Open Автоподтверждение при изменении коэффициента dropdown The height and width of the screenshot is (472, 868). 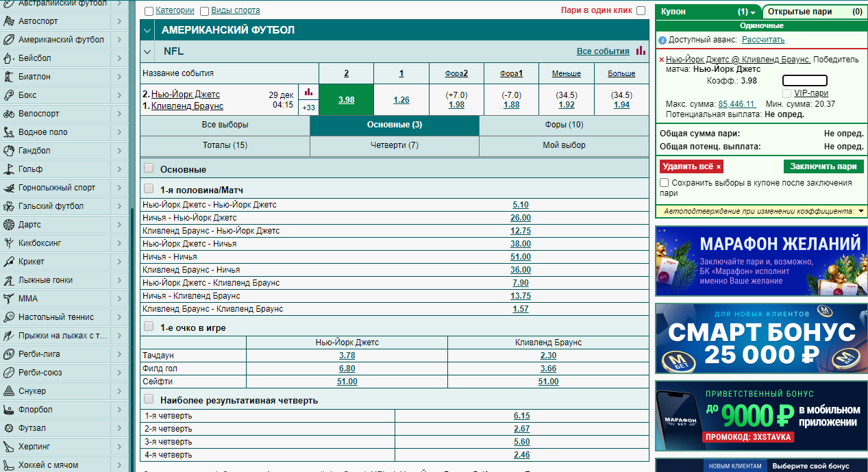tap(860, 211)
